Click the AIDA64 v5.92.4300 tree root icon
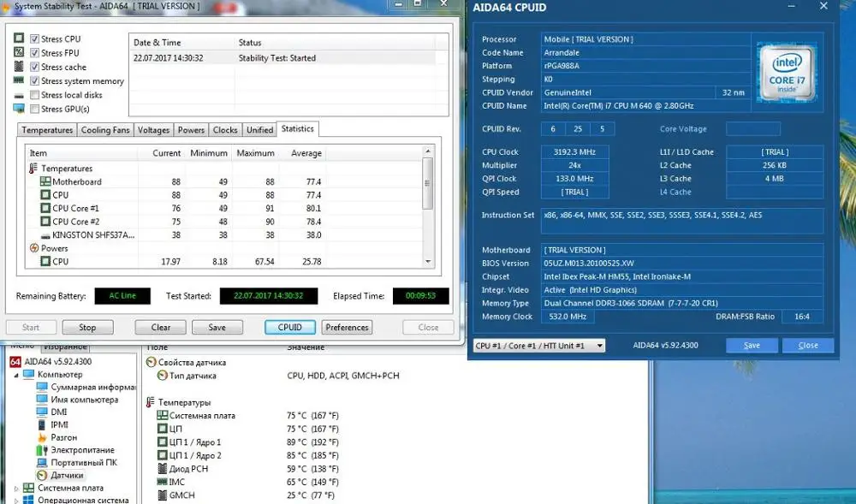The image size is (856, 504). tap(15, 362)
